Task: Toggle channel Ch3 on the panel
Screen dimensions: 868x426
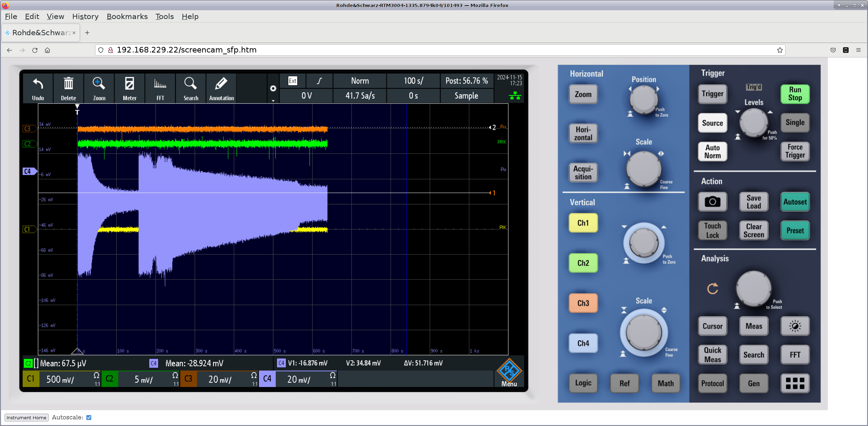Action: 583,303
